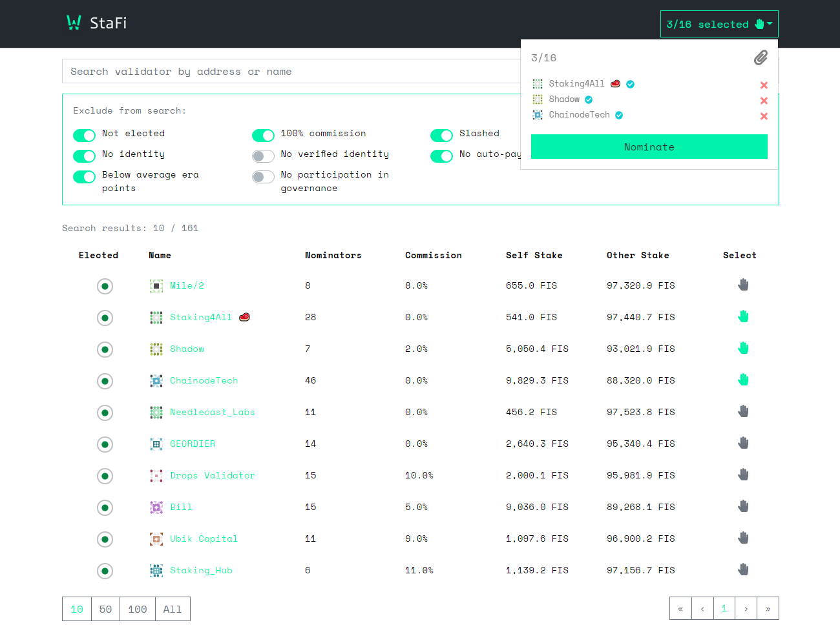Sort by Elected column header
The height and width of the screenshot is (625, 840).
click(98, 255)
